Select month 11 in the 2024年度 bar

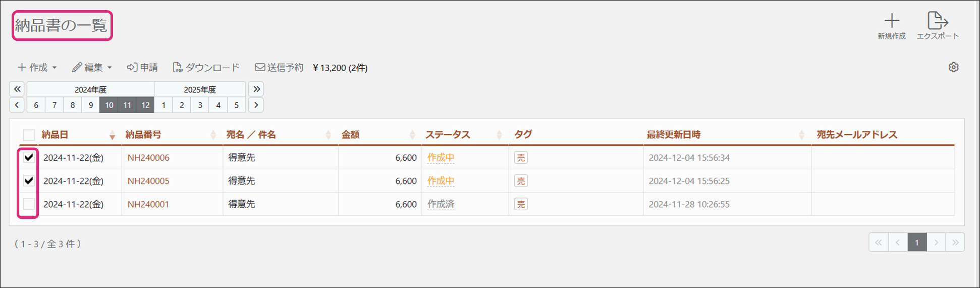coord(127,105)
